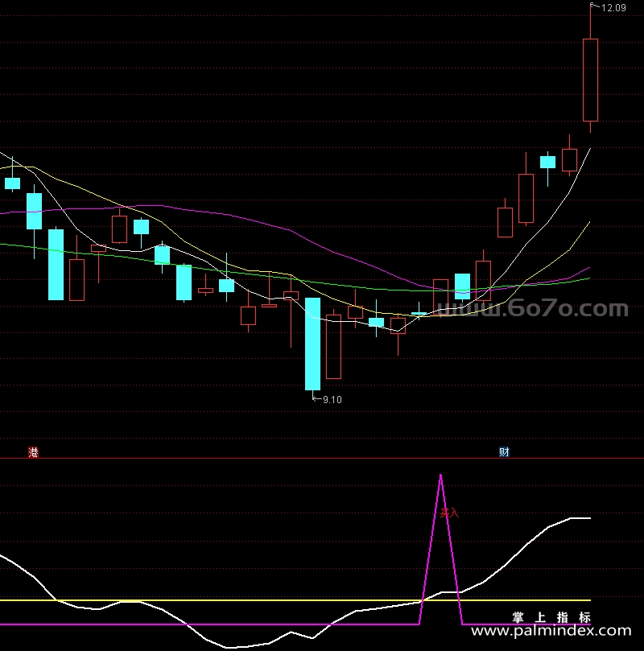Click the blue 财 marker icon

tap(504, 451)
